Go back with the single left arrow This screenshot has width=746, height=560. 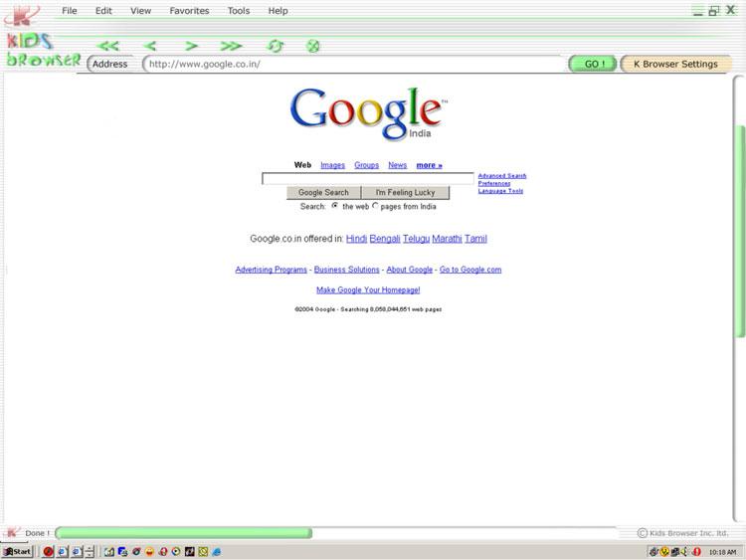pyautogui.click(x=150, y=46)
